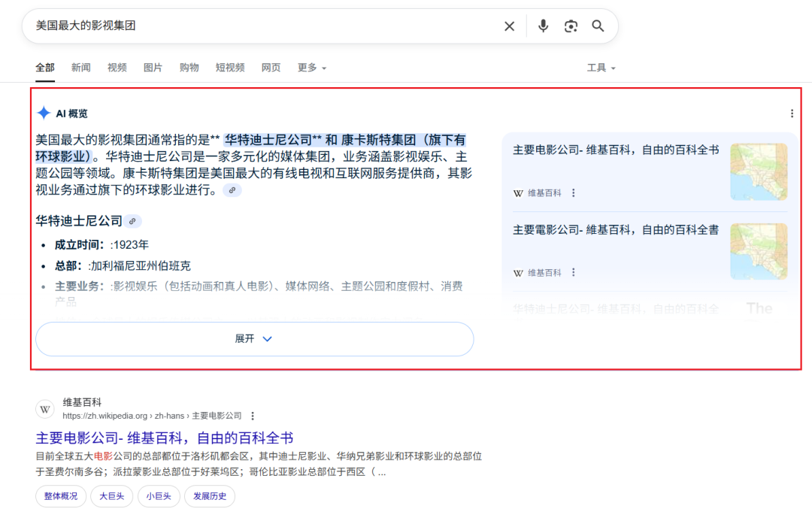The width and height of the screenshot is (812, 518).
Task: Expand the AI overview with 展开
Action: pyautogui.click(x=254, y=339)
